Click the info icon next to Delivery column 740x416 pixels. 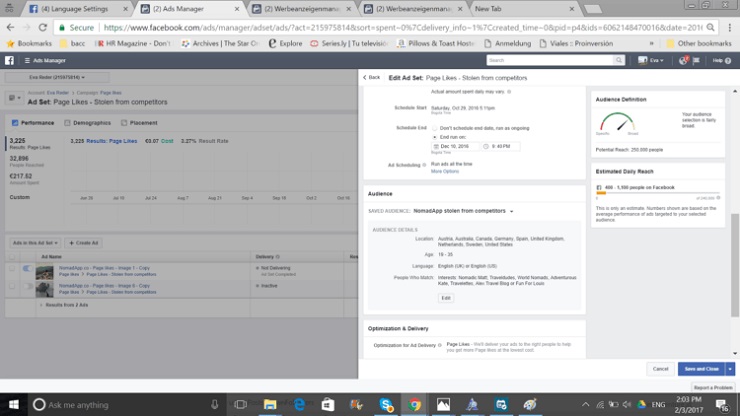click(278, 257)
